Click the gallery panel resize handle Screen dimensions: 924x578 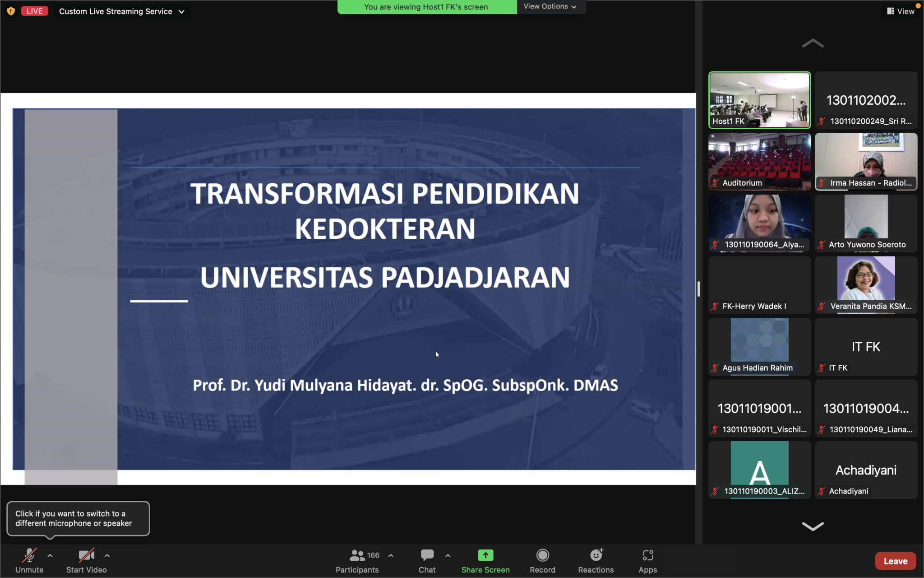coord(698,289)
